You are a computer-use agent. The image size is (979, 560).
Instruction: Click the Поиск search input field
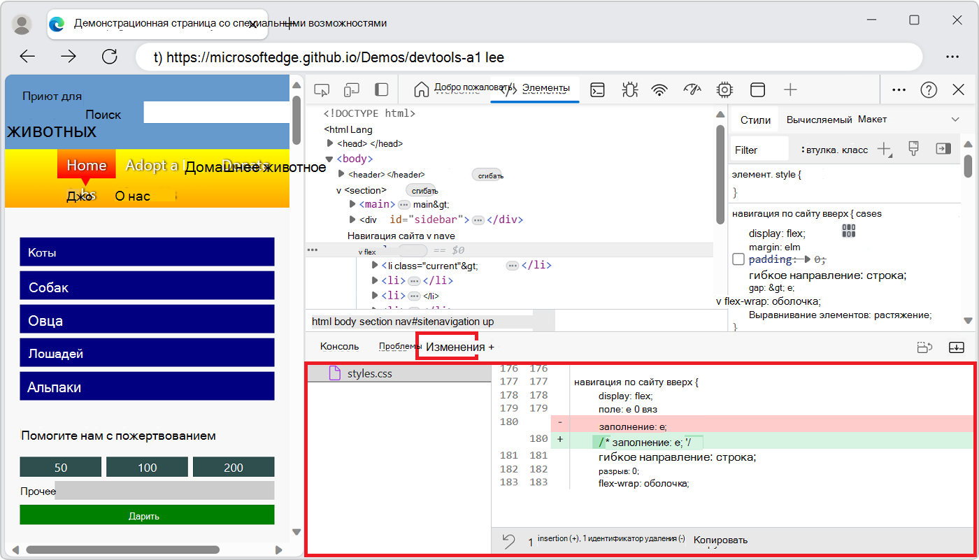(216, 113)
